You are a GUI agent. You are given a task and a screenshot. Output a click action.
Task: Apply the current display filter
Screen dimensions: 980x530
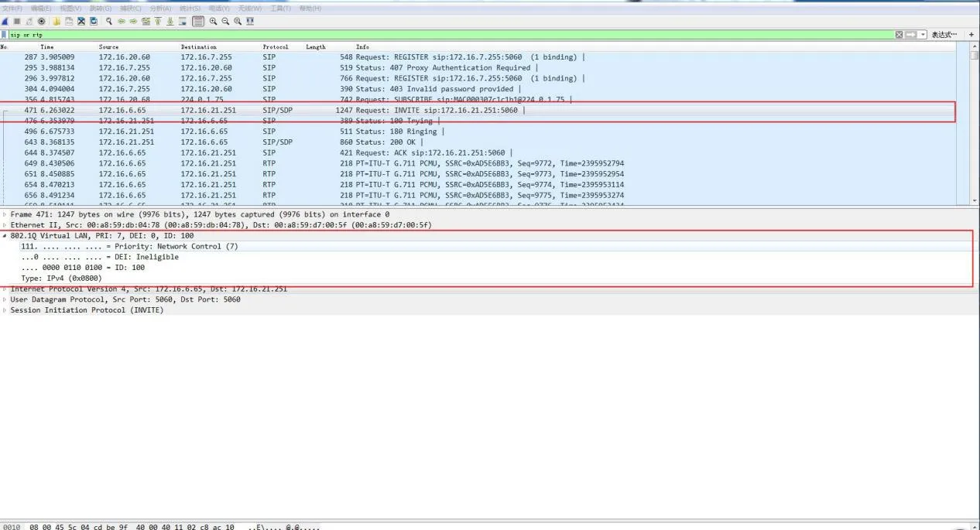click(x=911, y=34)
